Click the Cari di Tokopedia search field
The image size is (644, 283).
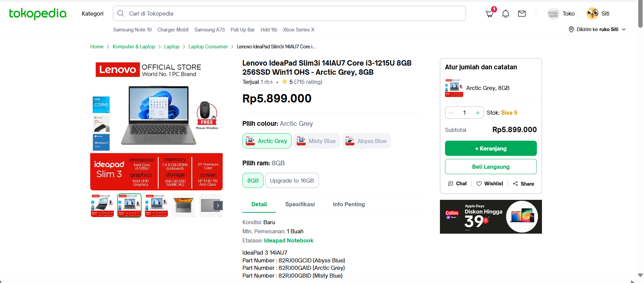(289, 14)
